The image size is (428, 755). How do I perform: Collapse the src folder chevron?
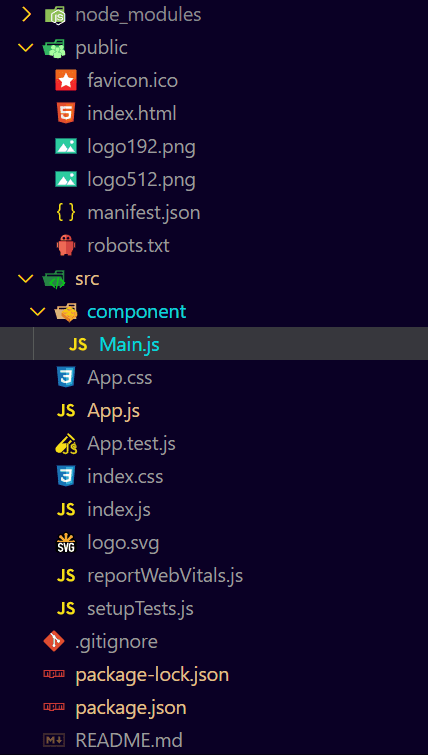(26, 278)
